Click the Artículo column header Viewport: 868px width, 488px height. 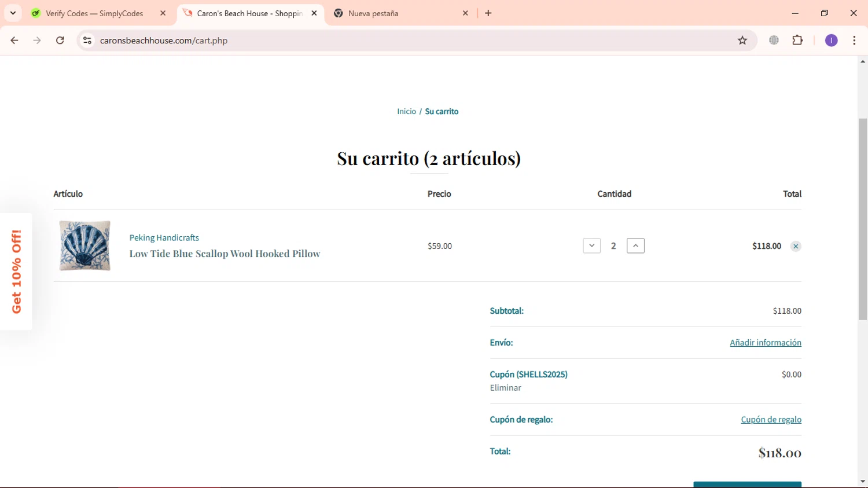click(68, 194)
